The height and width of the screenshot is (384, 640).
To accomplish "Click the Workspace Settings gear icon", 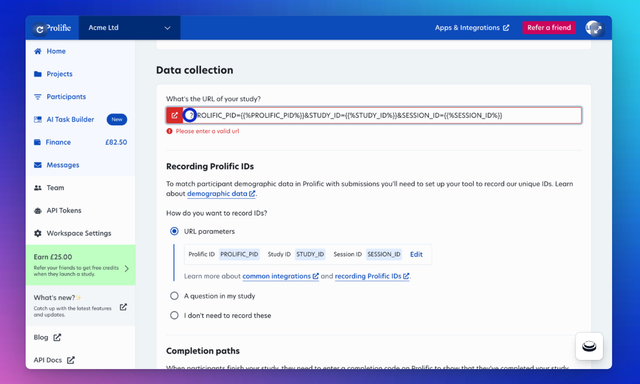I will point(38,233).
